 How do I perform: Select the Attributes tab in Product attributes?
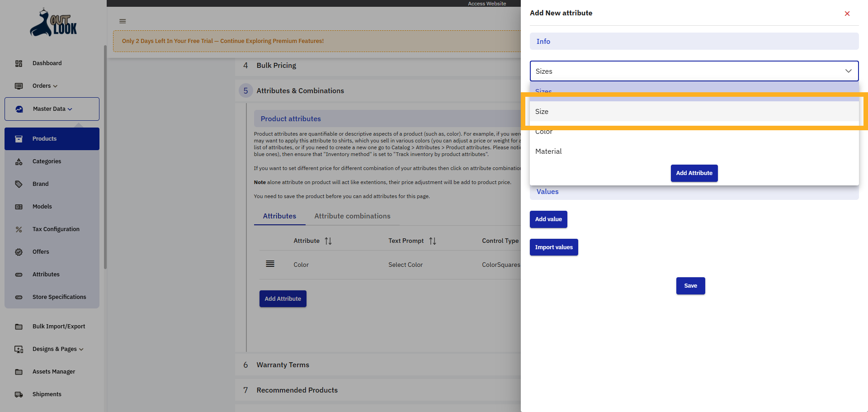279,216
